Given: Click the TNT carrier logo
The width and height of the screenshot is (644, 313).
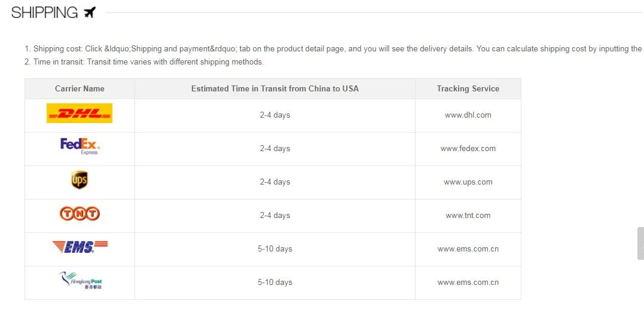Looking at the screenshot, I should click(x=80, y=214).
